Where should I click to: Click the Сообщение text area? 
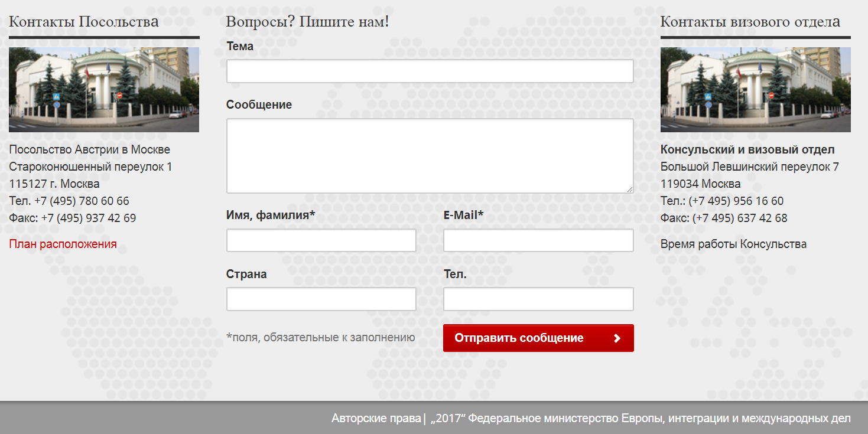click(430, 156)
